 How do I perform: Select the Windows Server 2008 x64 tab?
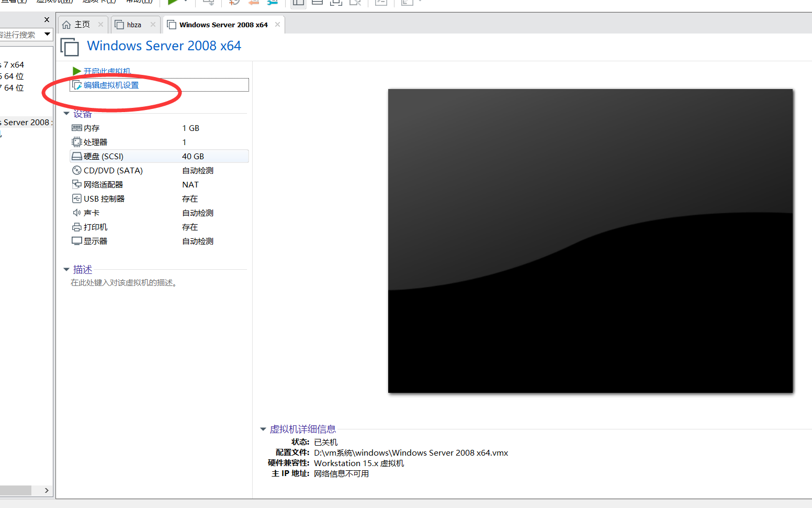point(223,25)
